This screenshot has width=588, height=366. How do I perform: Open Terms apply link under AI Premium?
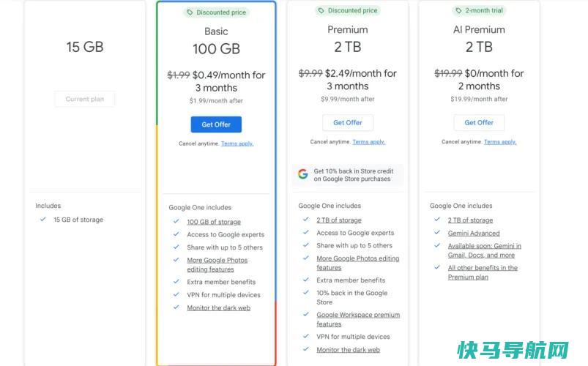(x=500, y=142)
